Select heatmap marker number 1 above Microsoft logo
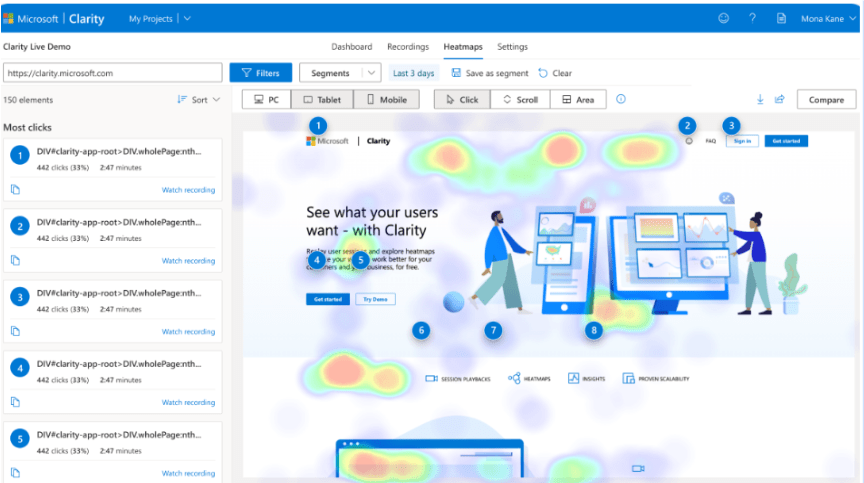The image size is (864, 483). 318,126
